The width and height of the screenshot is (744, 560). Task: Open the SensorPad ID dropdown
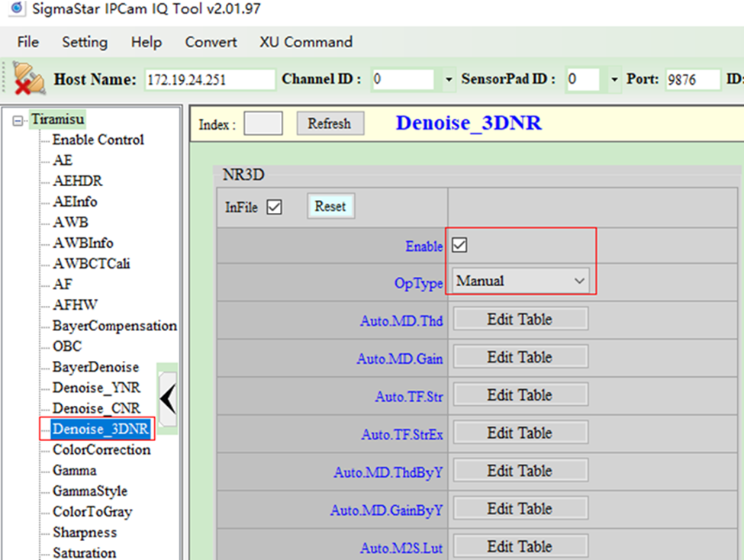point(614,79)
